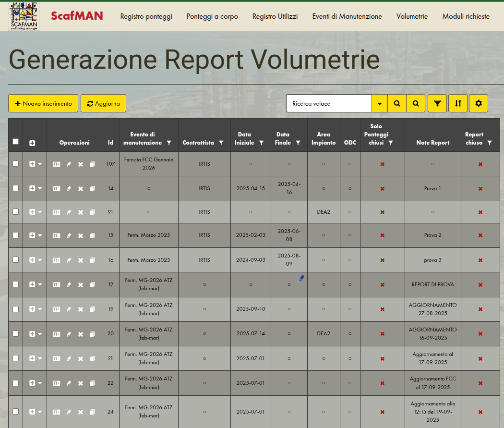Focus the Ricerca veloce search field
504x428 pixels.
(x=329, y=104)
